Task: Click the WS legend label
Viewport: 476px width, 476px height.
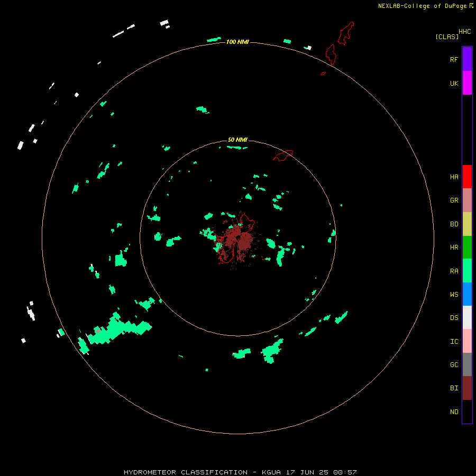Action: [x=454, y=294]
